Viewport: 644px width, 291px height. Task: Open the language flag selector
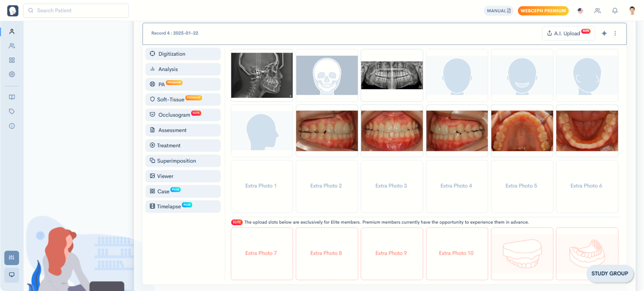click(x=580, y=11)
